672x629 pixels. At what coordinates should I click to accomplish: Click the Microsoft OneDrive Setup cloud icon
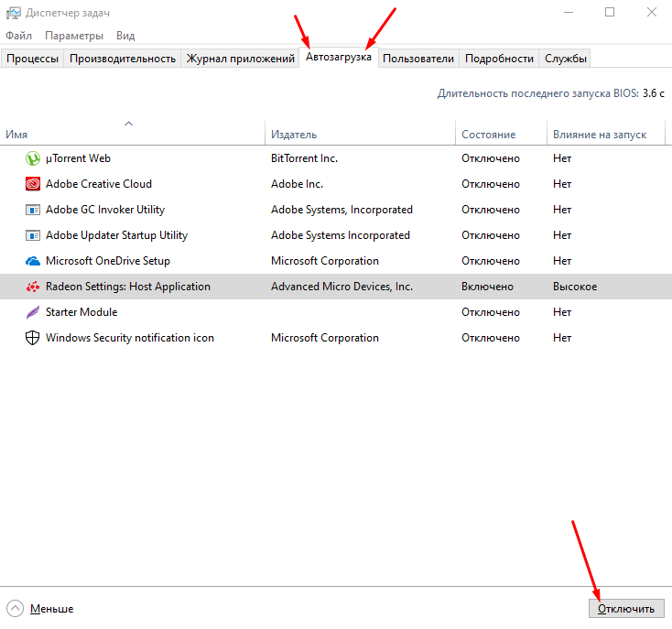pos(33,261)
